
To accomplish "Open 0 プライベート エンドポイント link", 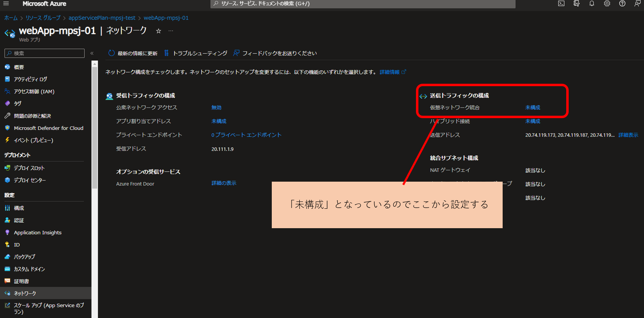I will click(246, 135).
